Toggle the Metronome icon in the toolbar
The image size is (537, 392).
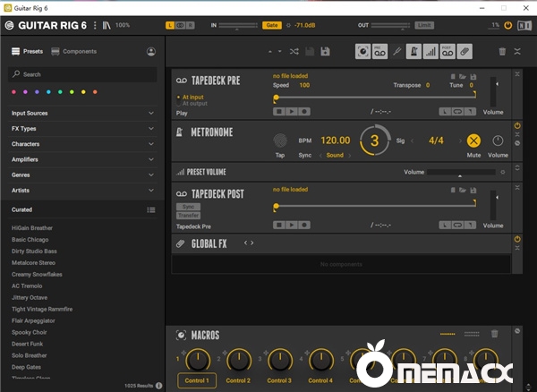pyautogui.click(x=415, y=52)
